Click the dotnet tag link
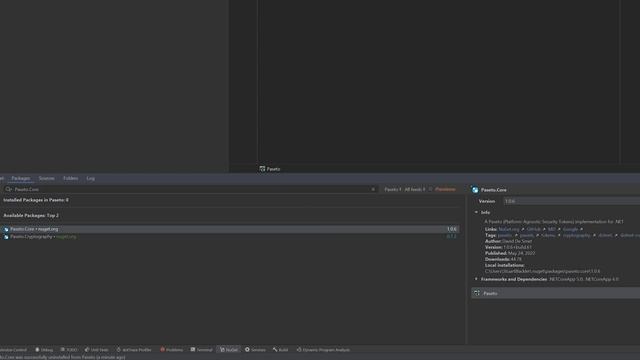This screenshot has width=640, height=360. point(605,236)
